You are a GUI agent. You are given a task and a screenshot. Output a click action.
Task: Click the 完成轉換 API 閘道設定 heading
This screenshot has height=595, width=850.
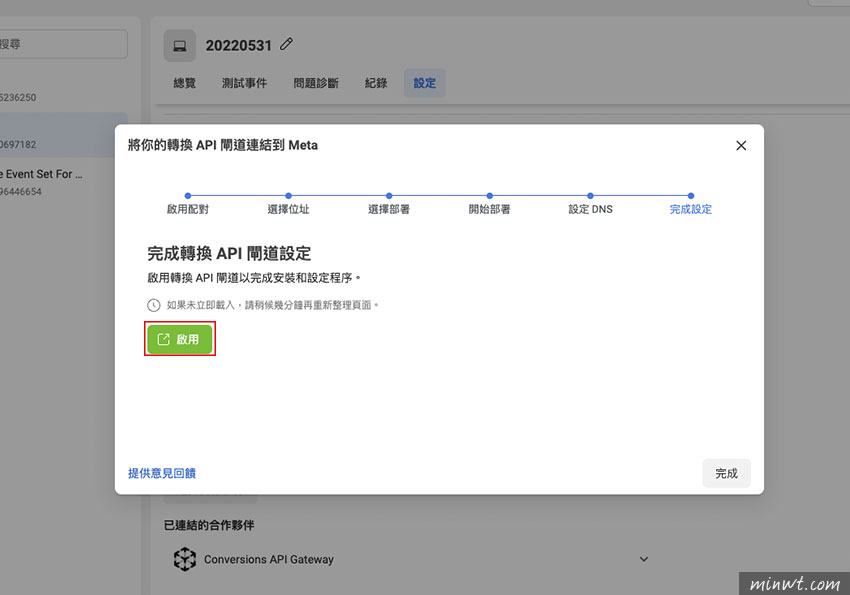(x=229, y=254)
